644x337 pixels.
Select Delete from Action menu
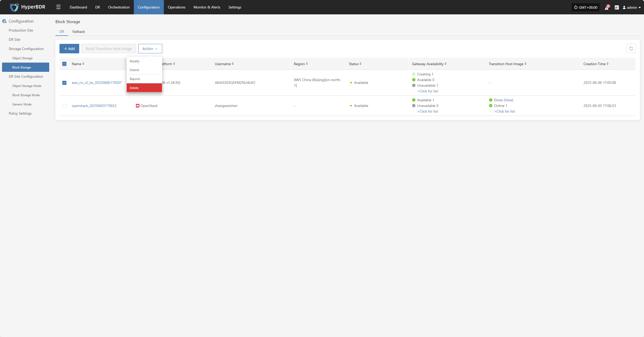click(x=144, y=88)
